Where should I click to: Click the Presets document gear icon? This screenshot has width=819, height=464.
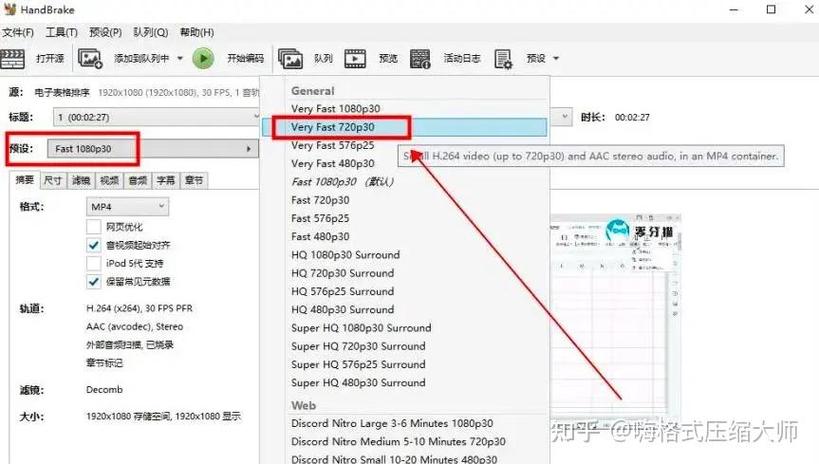(x=504, y=59)
